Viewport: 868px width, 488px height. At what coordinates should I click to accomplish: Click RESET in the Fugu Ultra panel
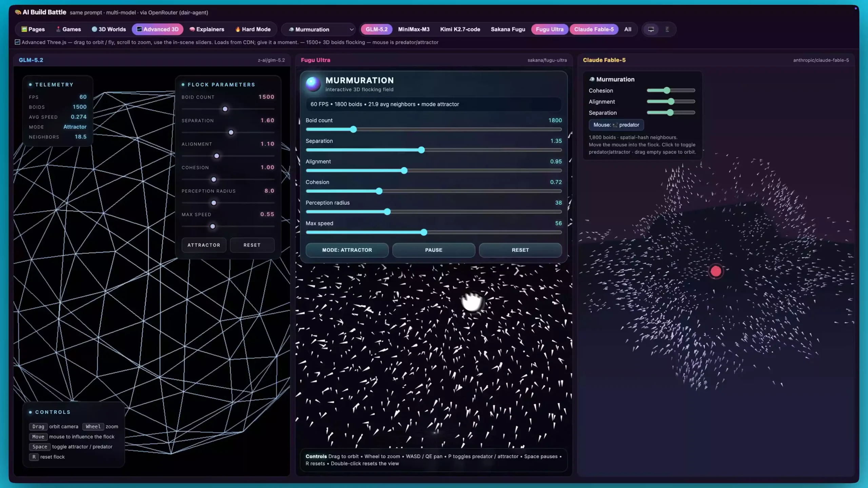coord(520,250)
